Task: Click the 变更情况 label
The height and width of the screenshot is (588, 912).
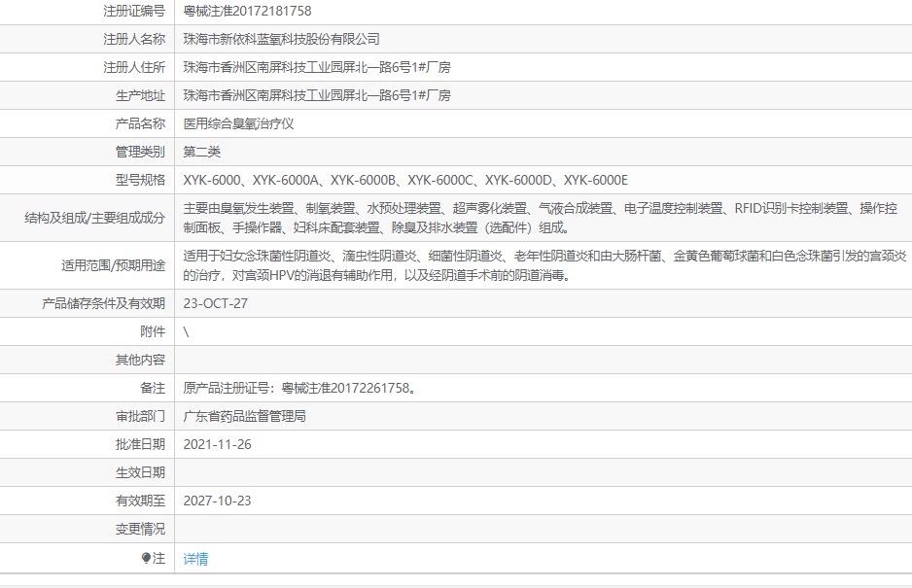Action: (x=140, y=530)
